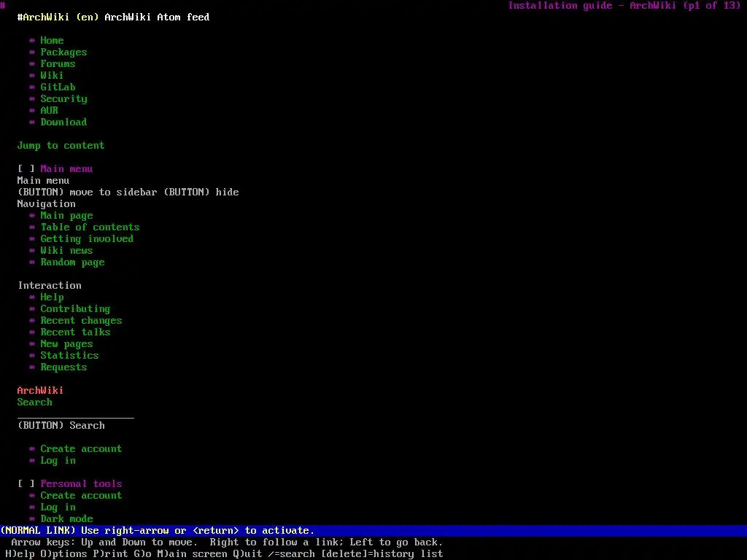Follow the Requests link
This screenshot has height=560, width=747.
pos(64,367)
